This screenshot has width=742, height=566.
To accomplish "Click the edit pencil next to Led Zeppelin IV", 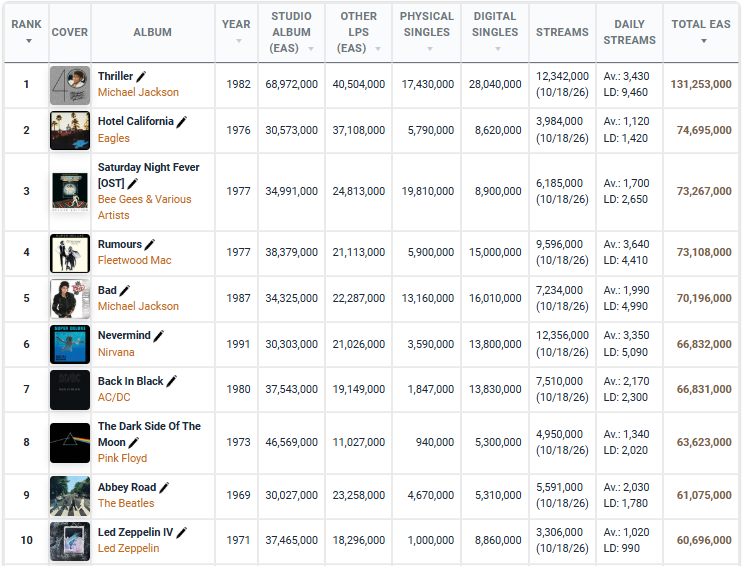I will click(x=182, y=532).
